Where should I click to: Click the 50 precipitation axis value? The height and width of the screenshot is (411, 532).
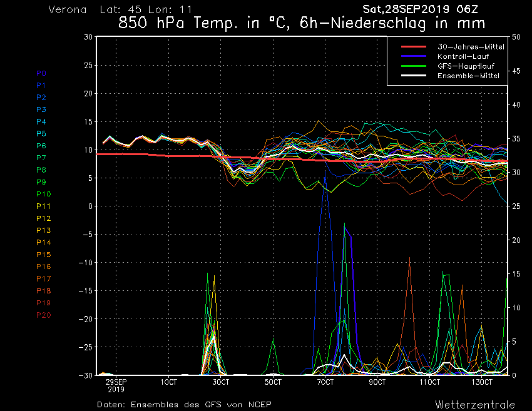pyautogui.click(x=516, y=37)
